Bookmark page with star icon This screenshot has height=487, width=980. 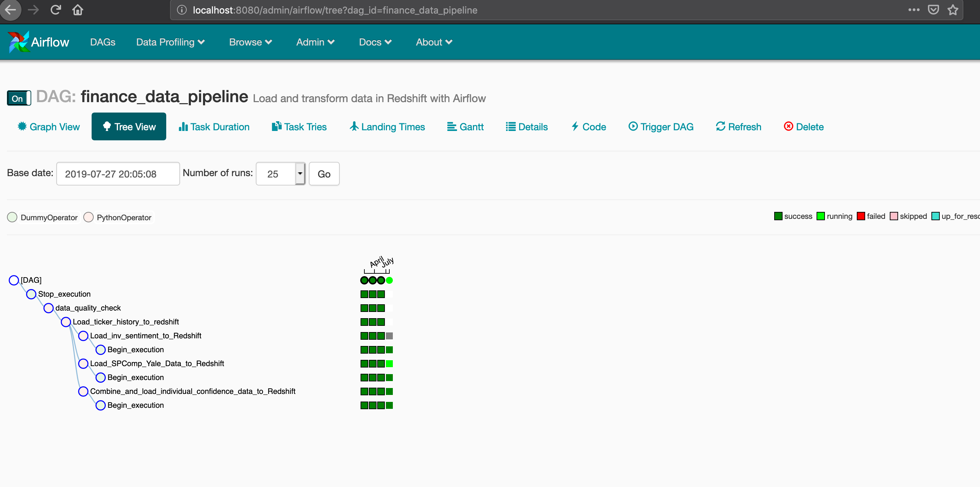[952, 10]
